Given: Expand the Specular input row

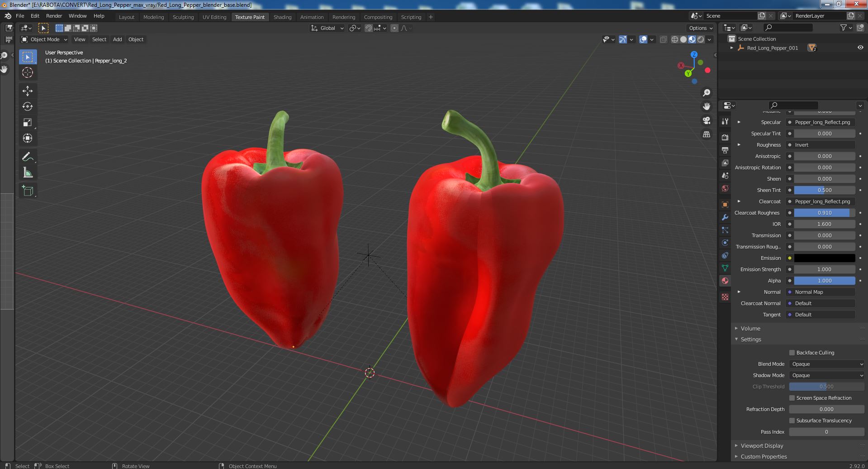Looking at the screenshot, I should (x=739, y=122).
